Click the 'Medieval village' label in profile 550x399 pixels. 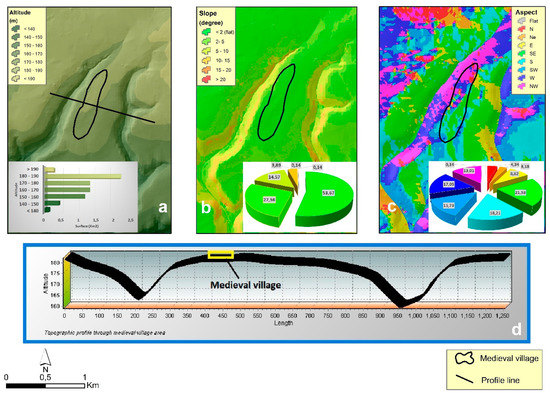click(x=246, y=285)
